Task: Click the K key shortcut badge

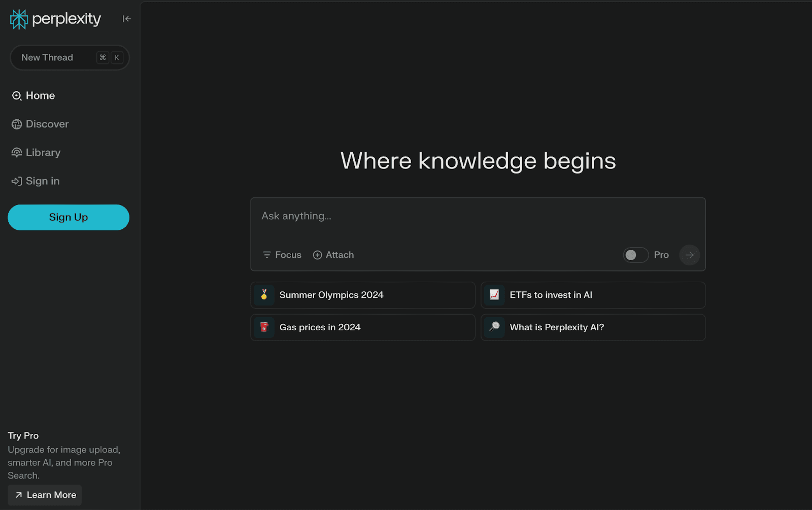Action: tap(117, 57)
